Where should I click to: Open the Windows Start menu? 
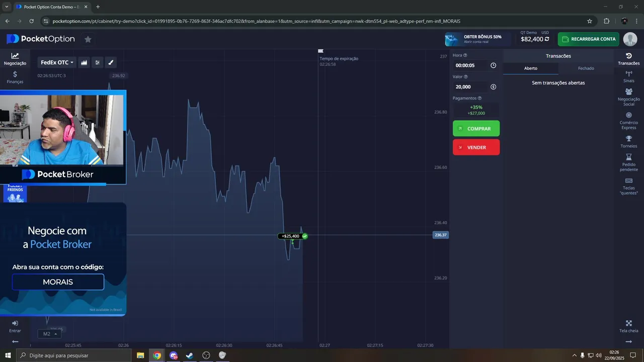[x=8, y=355]
